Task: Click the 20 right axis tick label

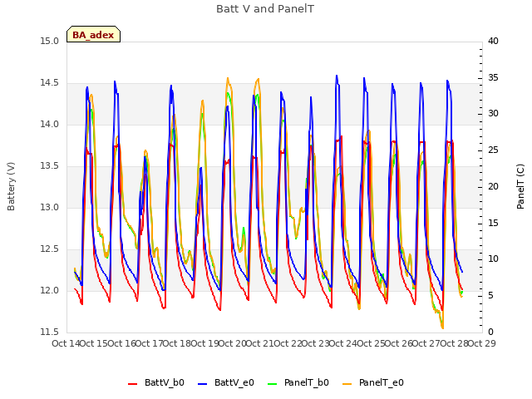Action: (x=493, y=186)
